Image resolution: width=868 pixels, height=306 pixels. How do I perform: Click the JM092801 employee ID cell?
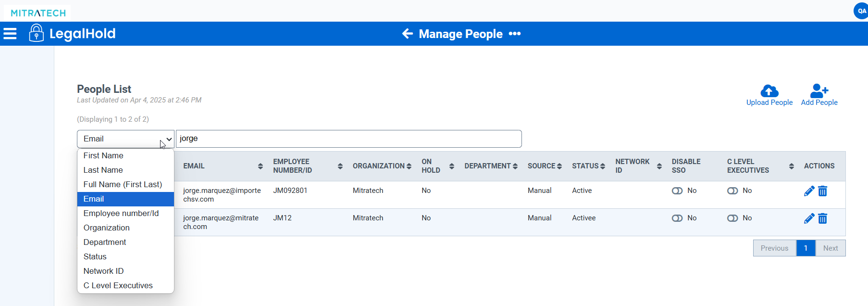pyautogui.click(x=290, y=191)
